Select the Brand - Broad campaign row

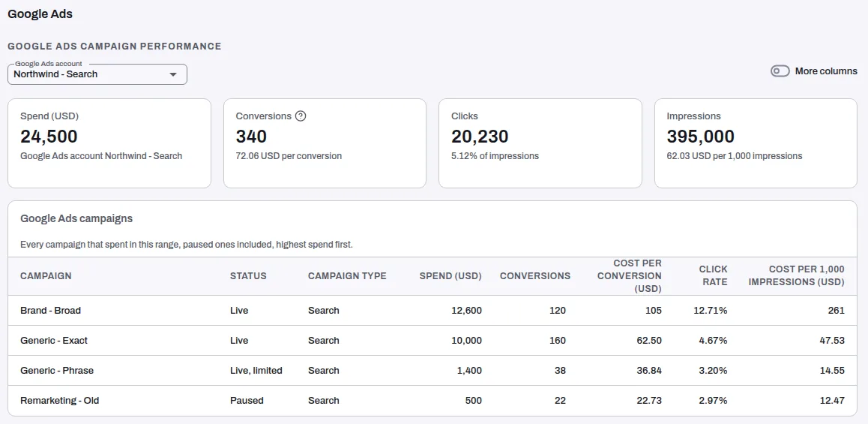(x=433, y=311)
